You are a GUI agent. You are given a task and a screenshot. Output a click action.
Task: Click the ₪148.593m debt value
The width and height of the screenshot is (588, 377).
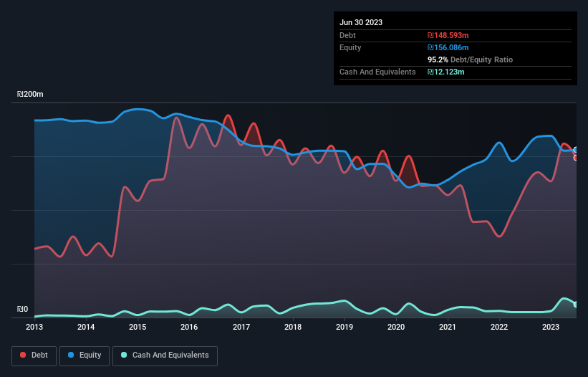click(448, 35)
